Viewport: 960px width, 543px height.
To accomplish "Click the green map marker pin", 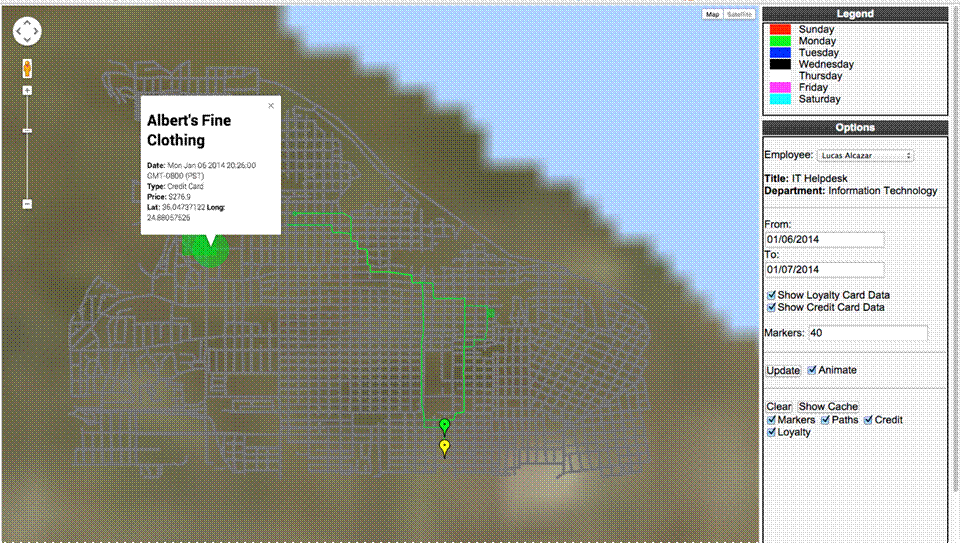I will pos(444,427).
